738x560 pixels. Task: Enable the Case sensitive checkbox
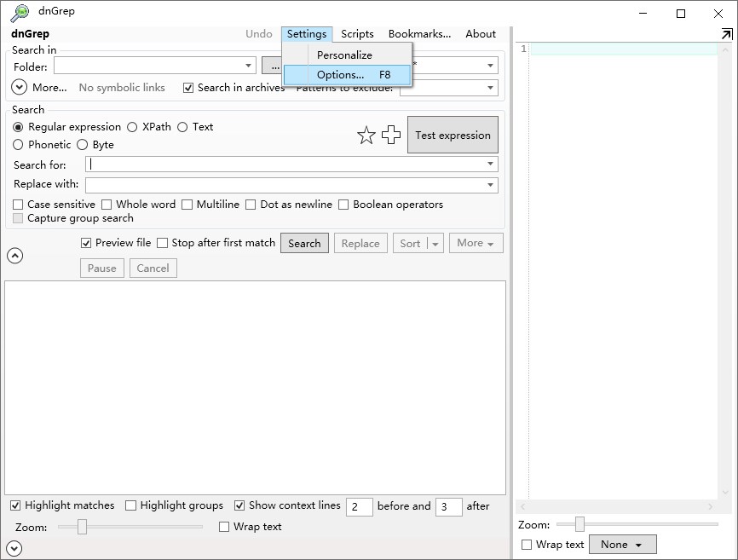(18, 205)
